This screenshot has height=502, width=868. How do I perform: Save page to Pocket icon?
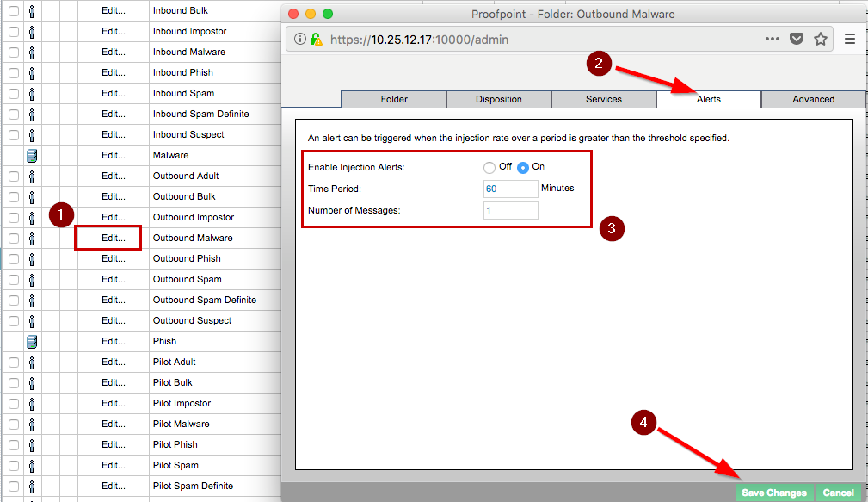[797, 39]
